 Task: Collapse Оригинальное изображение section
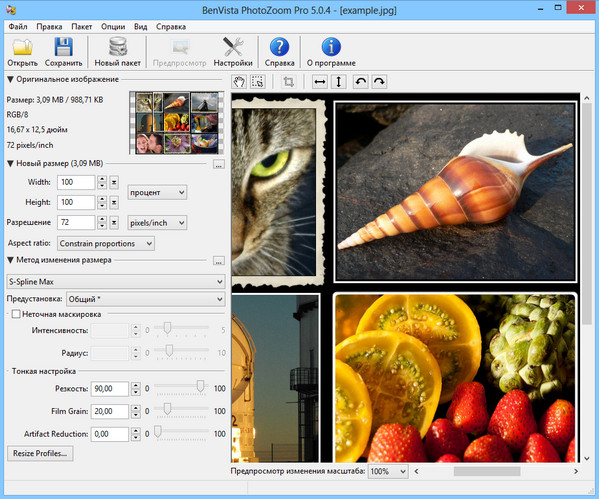[x=11, y=79]
